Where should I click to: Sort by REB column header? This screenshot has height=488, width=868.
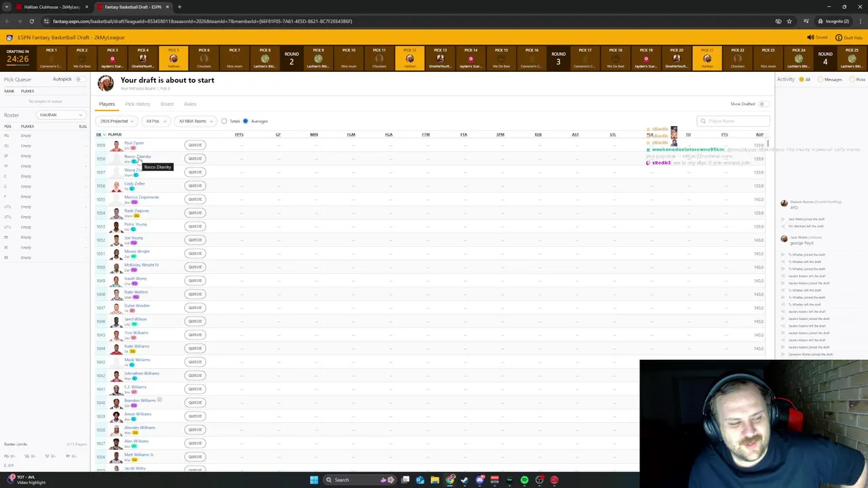pos(538,135)
